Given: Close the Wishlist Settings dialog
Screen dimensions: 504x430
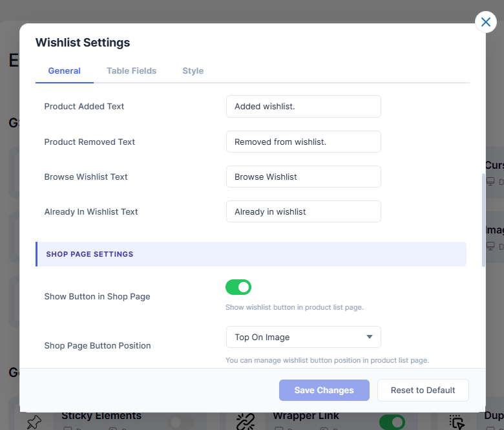Looking at the screenshot, I should (x=486, y=22).
